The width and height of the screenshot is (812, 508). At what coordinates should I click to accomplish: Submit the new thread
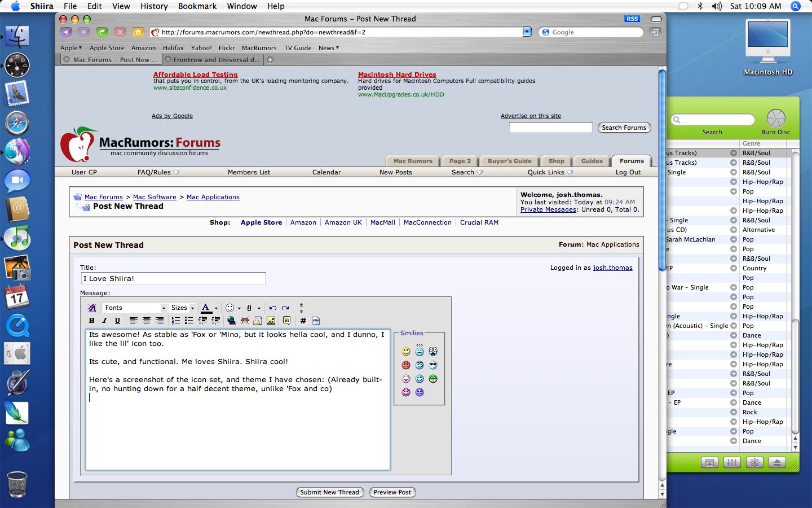coord(329,492)
